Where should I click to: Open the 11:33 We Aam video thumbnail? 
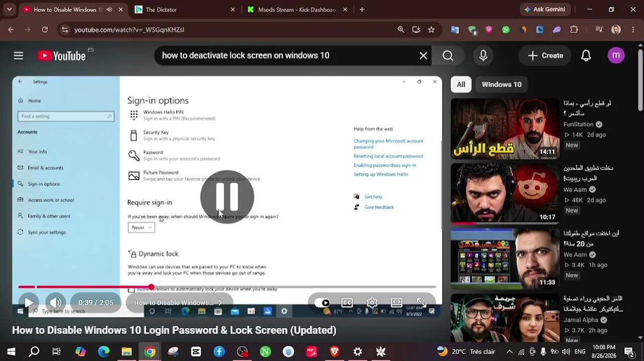coord(505,259)
